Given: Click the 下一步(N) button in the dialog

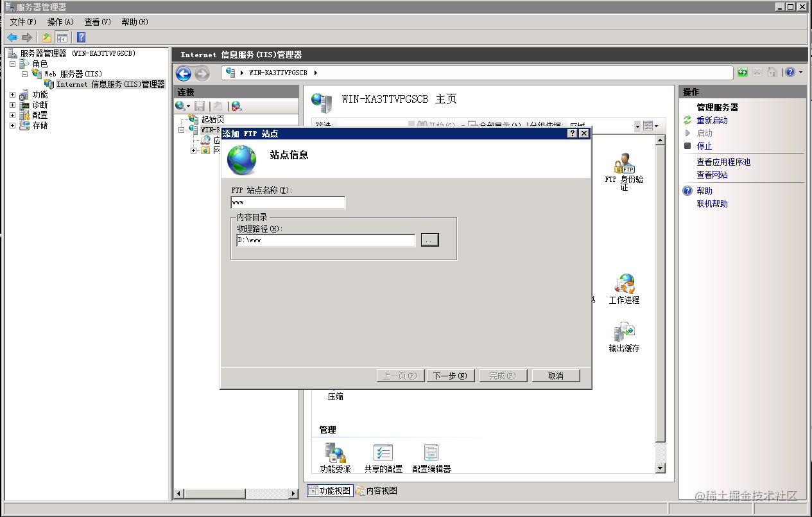Looking at the screenshot, I should [x=450, y=376].
